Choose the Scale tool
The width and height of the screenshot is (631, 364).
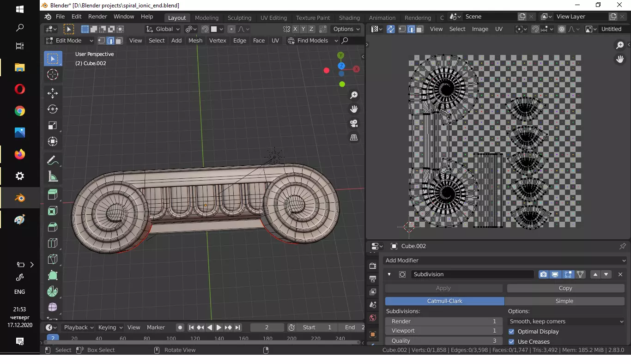click(53, 126)
